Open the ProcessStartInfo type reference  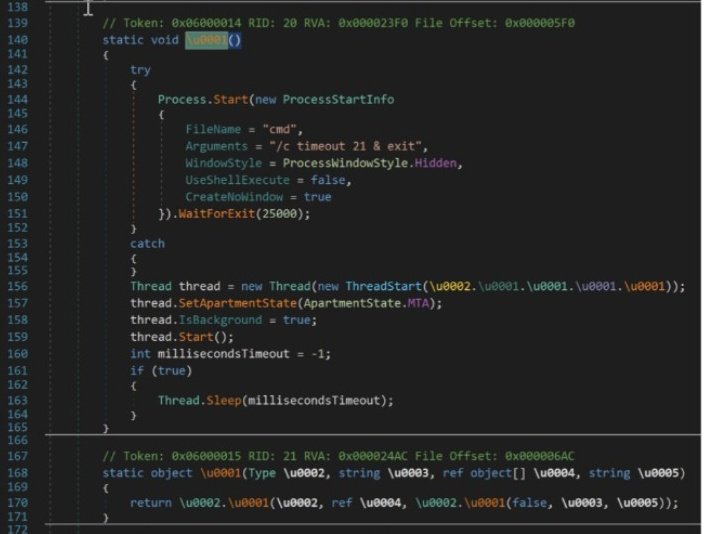tap(338, 99)
